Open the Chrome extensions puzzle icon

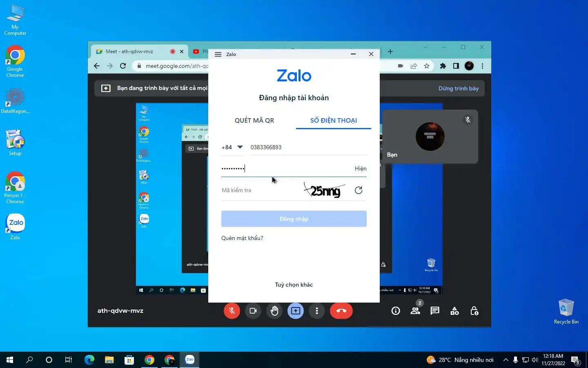coord(443,66)
